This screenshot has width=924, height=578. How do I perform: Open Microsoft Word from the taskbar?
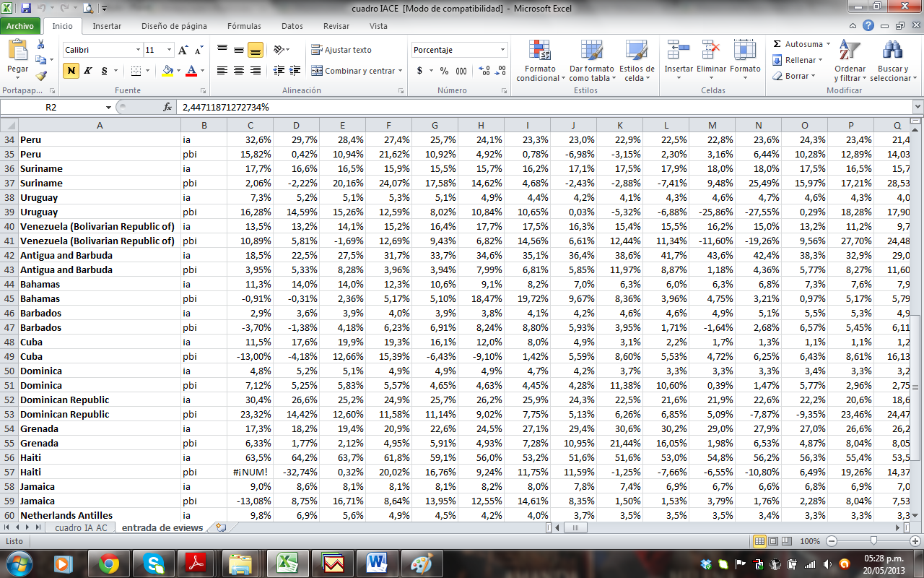(377, 563)
